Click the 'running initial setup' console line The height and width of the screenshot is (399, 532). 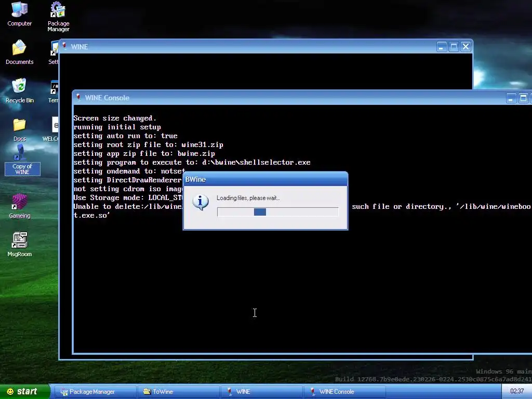117,127
